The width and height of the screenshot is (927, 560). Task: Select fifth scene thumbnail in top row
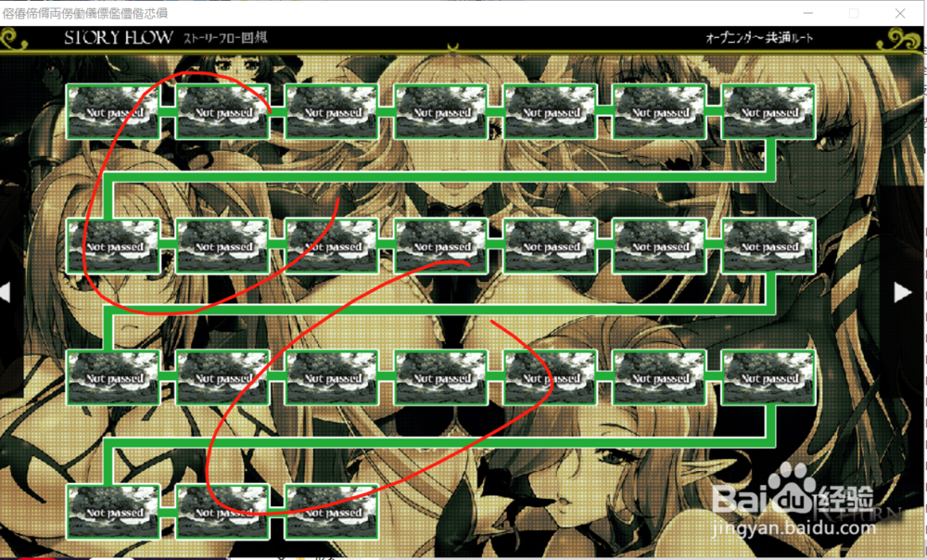[x=550, y=112]
